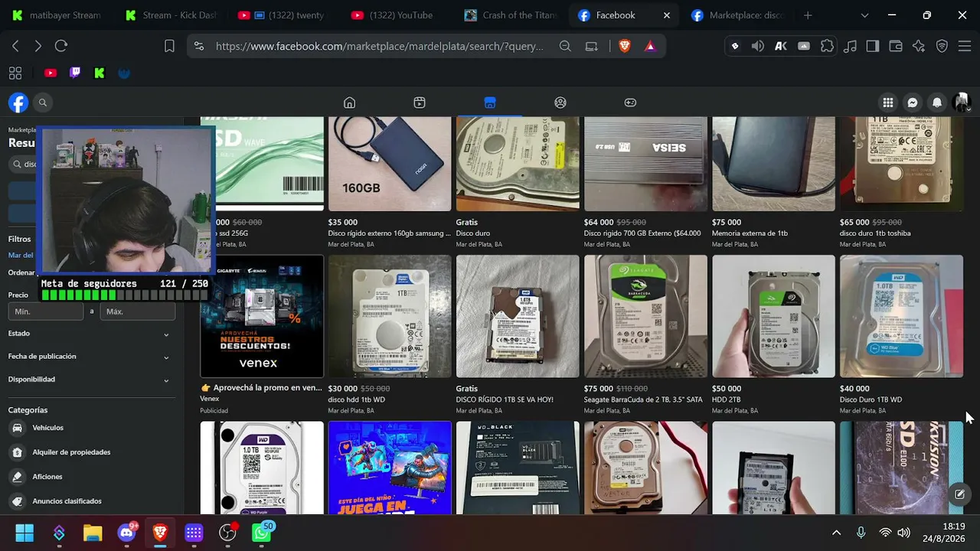This screenshot has height=551, width=980.
Task: Open the Brave wallet icon
Action: pos(895,46)
